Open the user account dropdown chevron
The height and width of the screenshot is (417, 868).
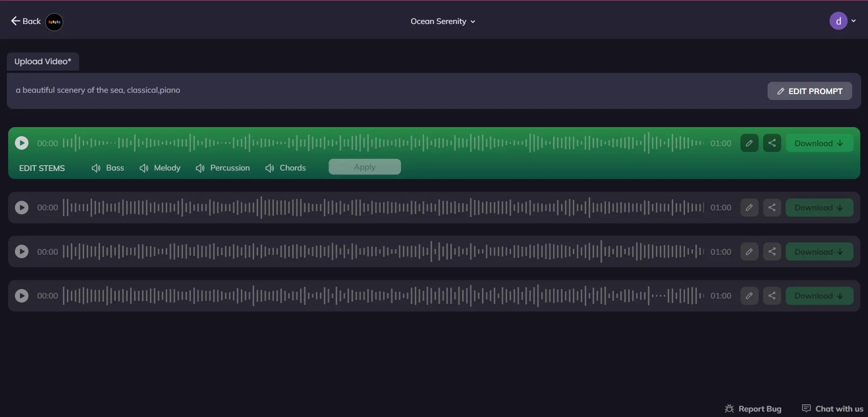pos(854,21)
